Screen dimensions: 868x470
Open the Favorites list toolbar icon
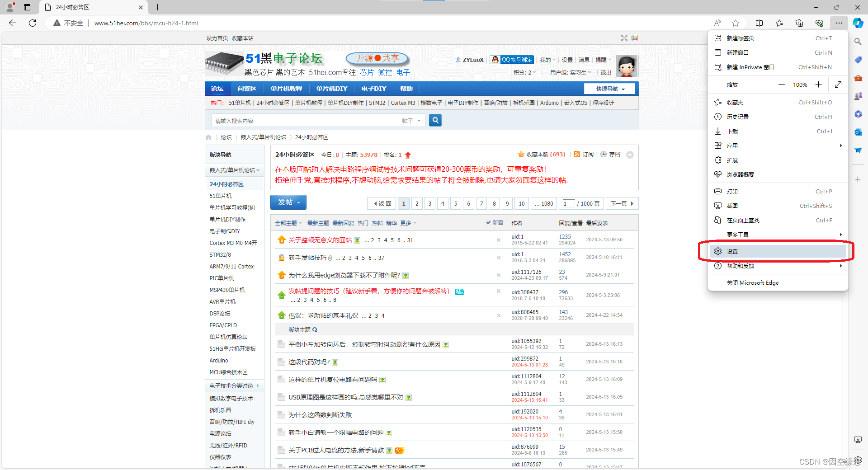tap(779, 23)
